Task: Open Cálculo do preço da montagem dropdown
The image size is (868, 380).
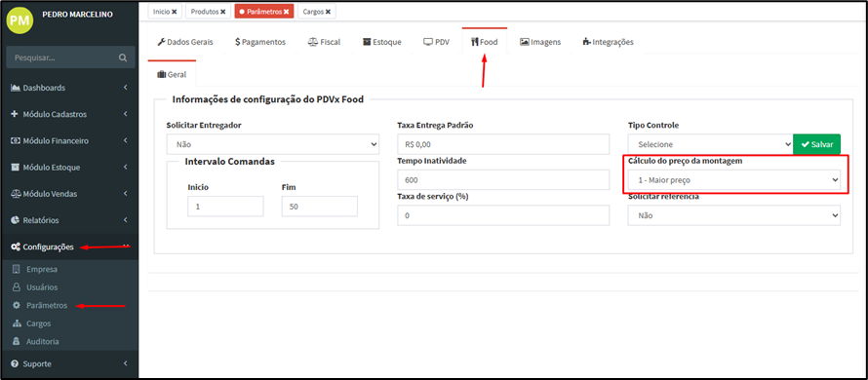Action: (734, 179)
